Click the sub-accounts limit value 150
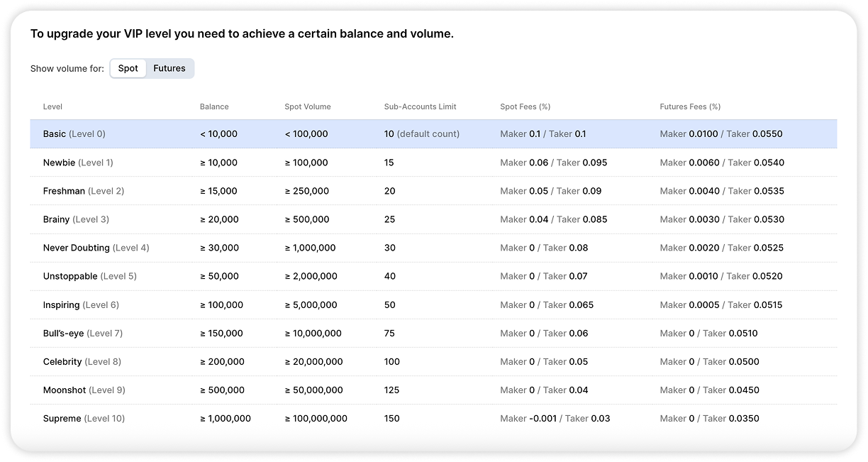 tap(392, 418)
